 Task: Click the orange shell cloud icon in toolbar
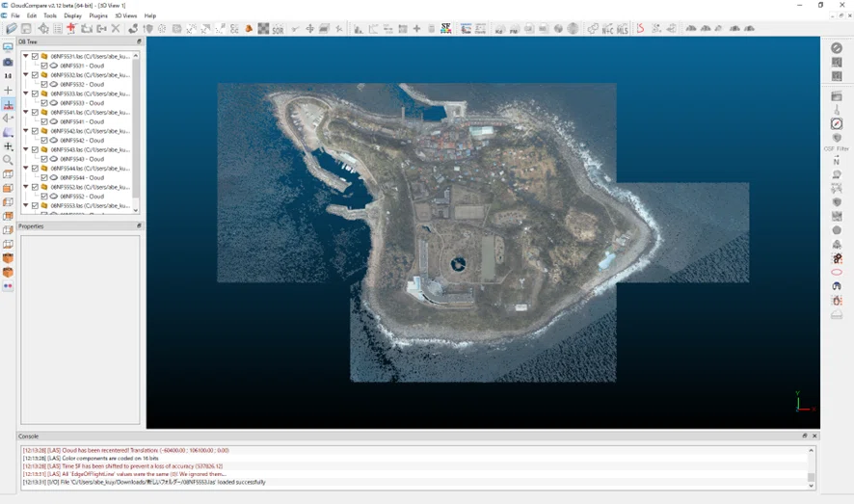(249, 28)
